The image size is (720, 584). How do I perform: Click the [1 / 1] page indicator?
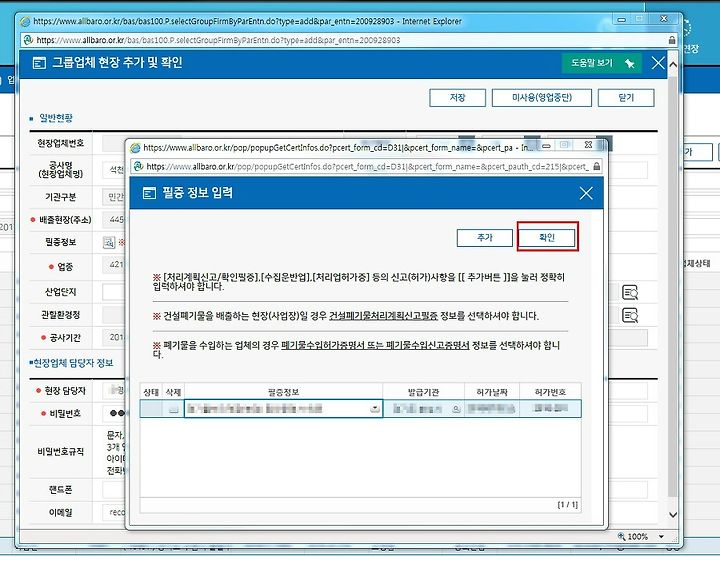568,505
